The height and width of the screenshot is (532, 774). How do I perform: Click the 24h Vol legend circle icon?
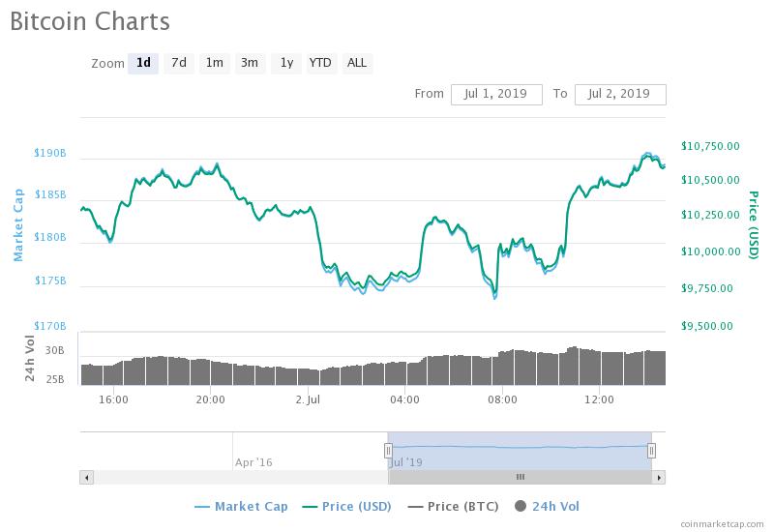(x=521, y=506)
